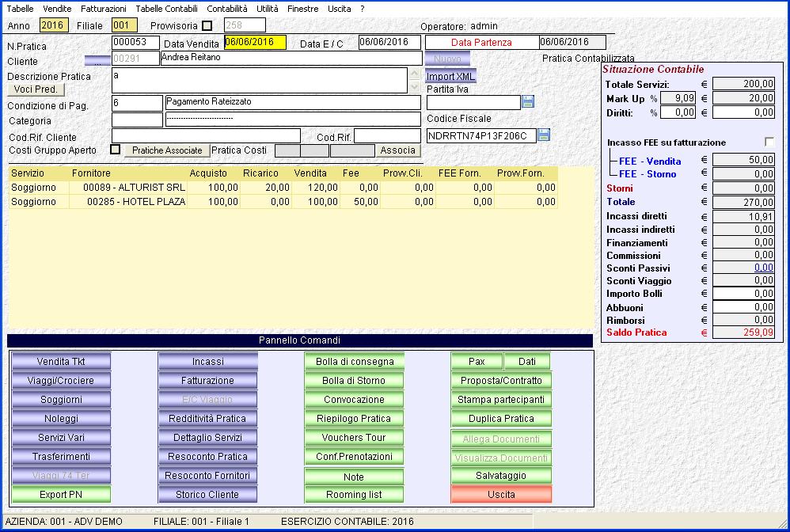The width and height of the screenshot is (790, 532).
Task: Click the Voci Pred. button
Action: 36,89
